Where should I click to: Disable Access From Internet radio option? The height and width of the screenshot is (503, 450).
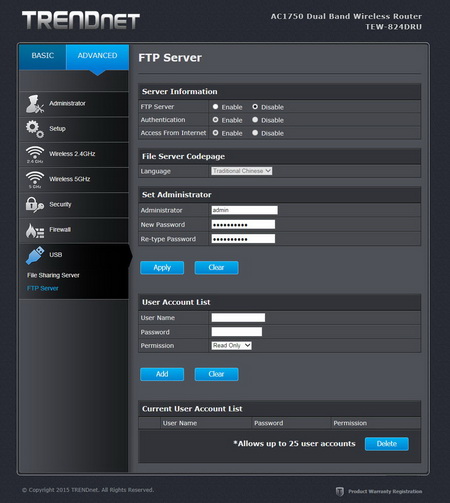[x=255, y=133]
